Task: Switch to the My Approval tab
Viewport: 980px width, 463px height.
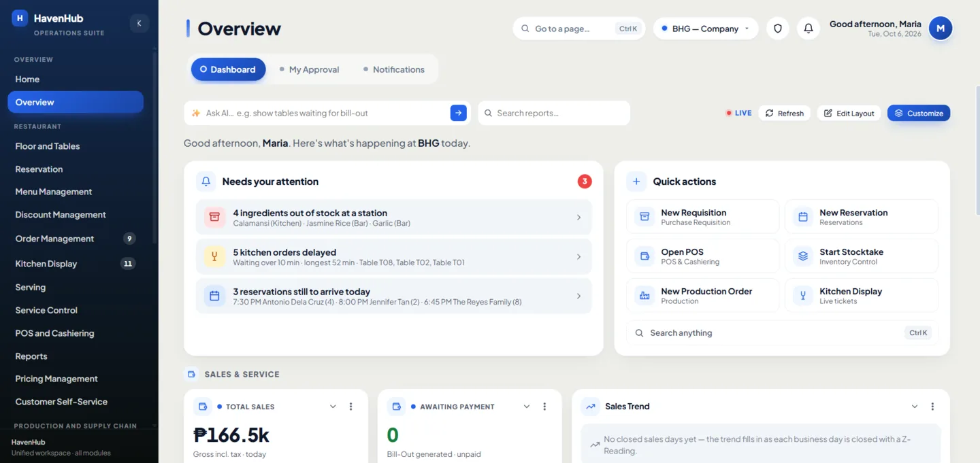Action: click(x=310, y=69)
